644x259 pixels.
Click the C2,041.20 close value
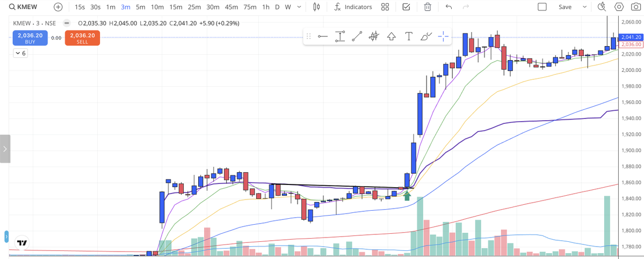coord(183,24)
